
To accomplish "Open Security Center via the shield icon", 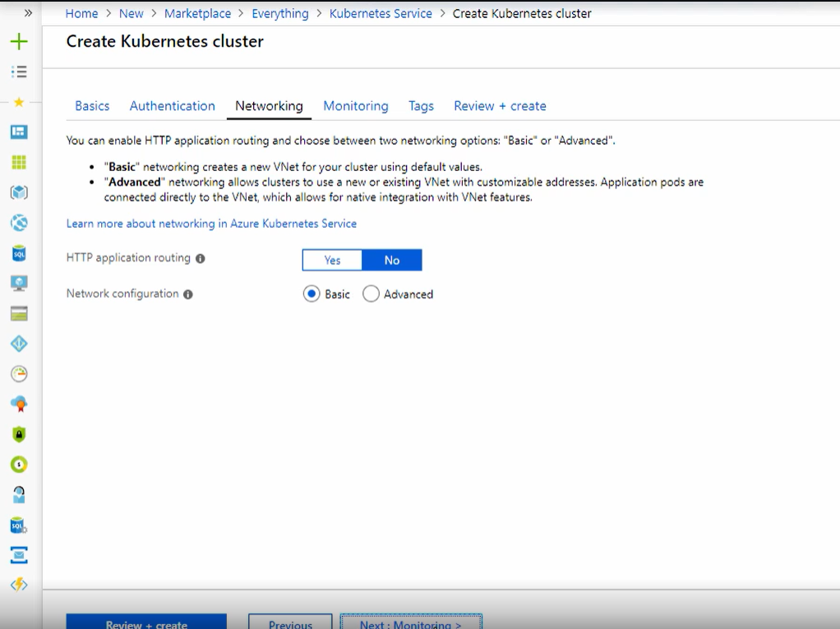I will pos(18,433).
